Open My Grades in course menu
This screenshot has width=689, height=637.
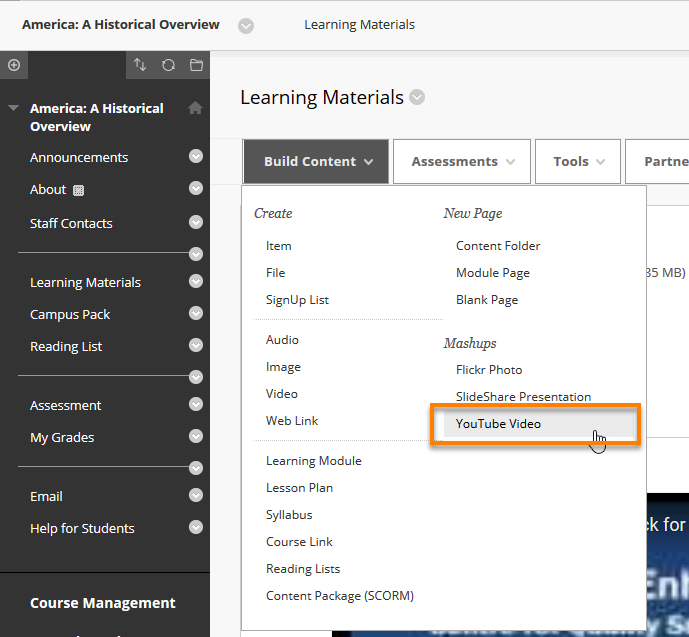point(62,438)
